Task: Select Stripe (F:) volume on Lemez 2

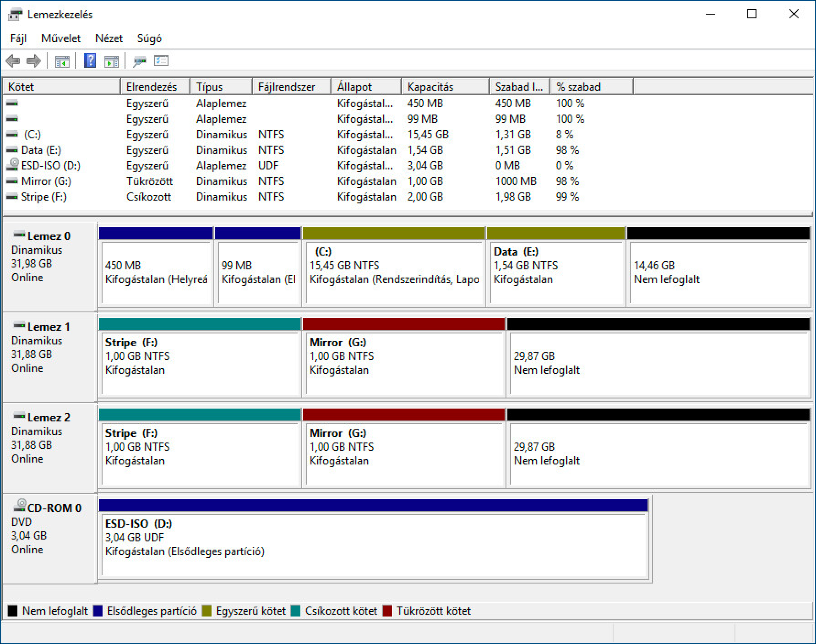Action: [200, 448]
